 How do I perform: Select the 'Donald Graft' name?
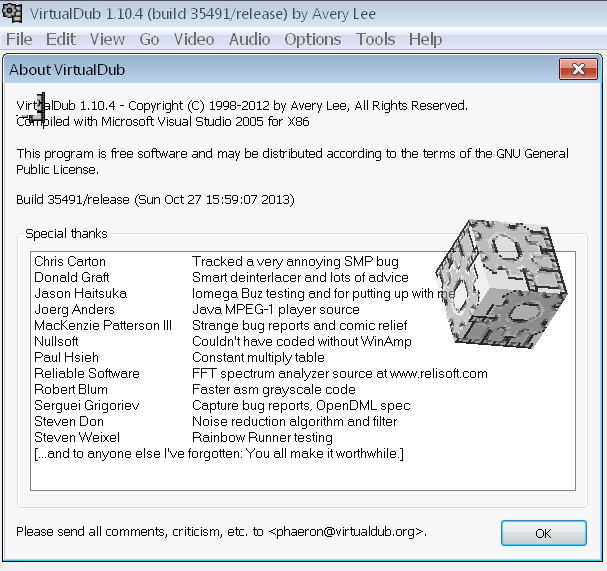pos(72,277)
